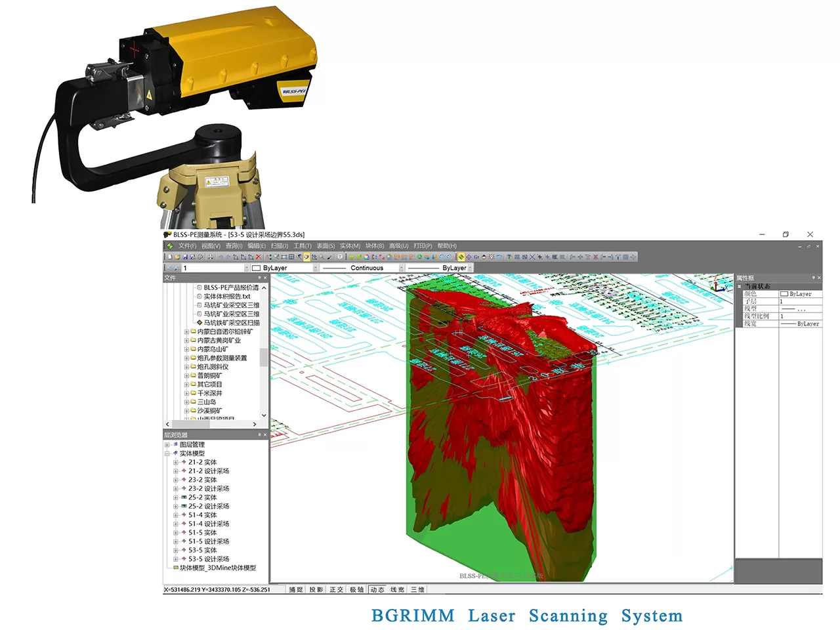Click the highlighted yellow diamond toolbar icon
The height and width of the screenshot is (630, 840).
point(461,257)
